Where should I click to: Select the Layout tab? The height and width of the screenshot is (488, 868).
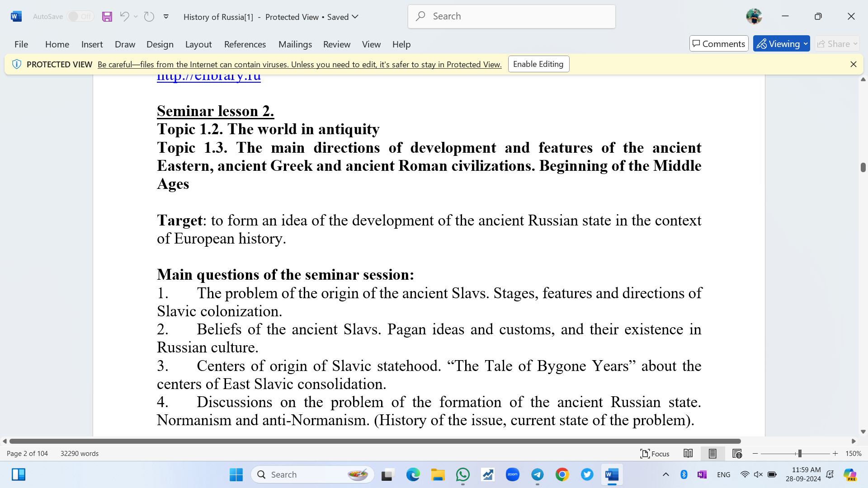pos(198,44)
